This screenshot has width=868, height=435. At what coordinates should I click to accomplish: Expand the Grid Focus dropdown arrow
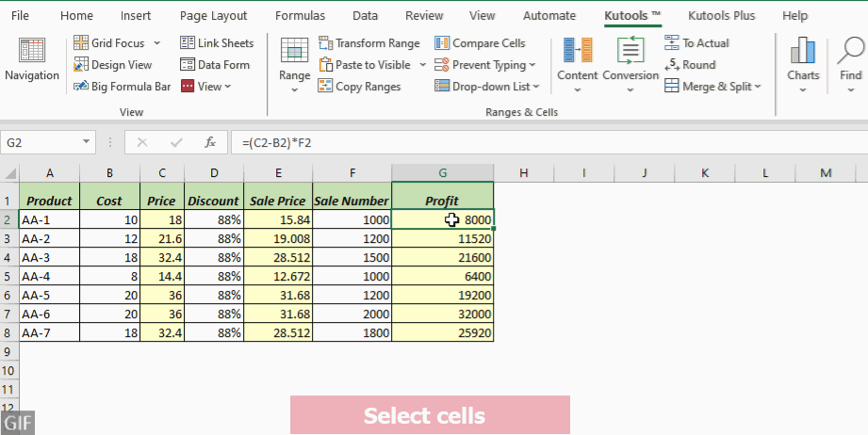coord(156,42)
